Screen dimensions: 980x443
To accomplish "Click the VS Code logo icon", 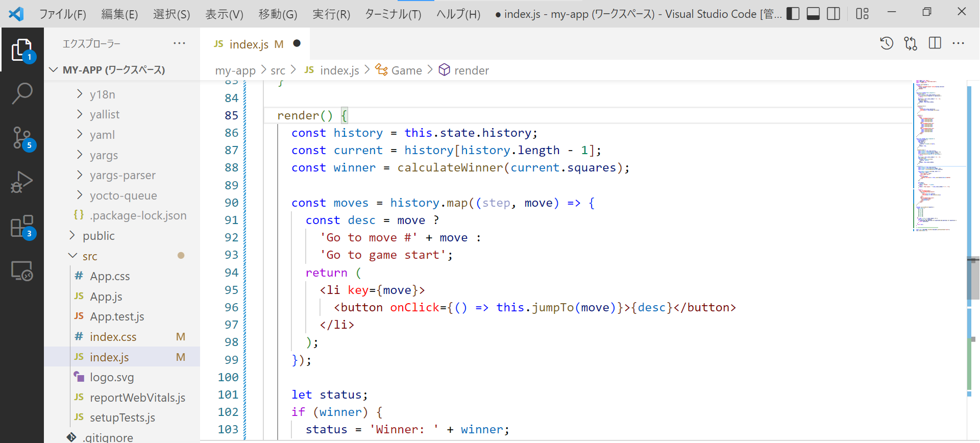I will 16,14.
